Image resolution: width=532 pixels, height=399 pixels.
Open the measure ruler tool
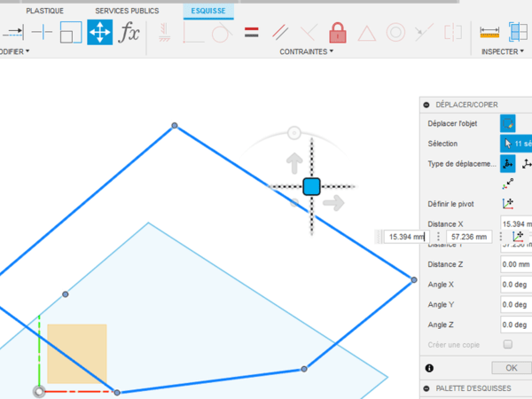point(489,34)
